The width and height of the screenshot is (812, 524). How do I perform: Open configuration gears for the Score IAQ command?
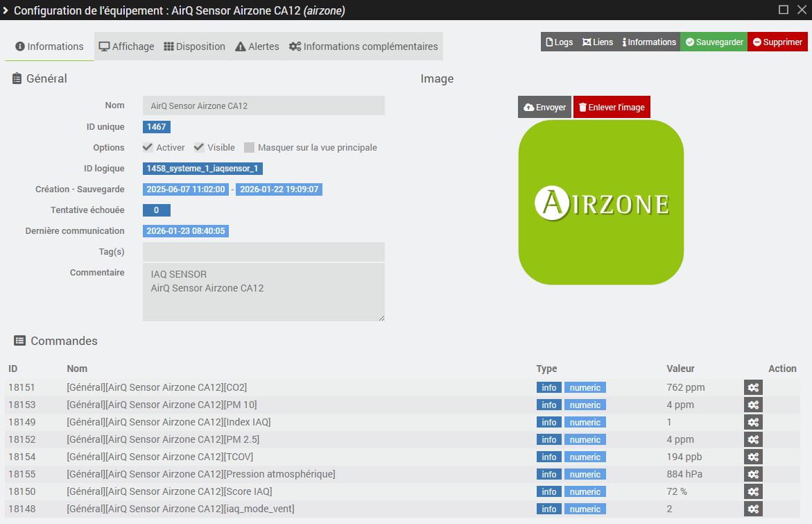point(753,492)
